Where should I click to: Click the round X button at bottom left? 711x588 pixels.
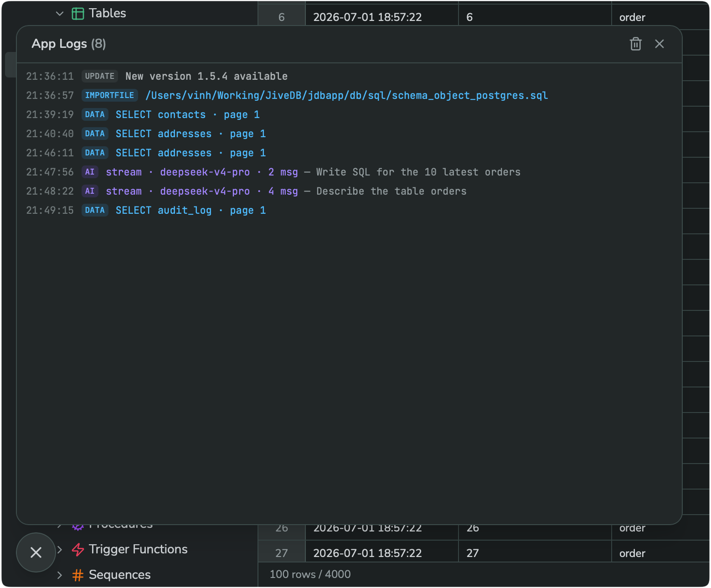(x=36, y=552)
